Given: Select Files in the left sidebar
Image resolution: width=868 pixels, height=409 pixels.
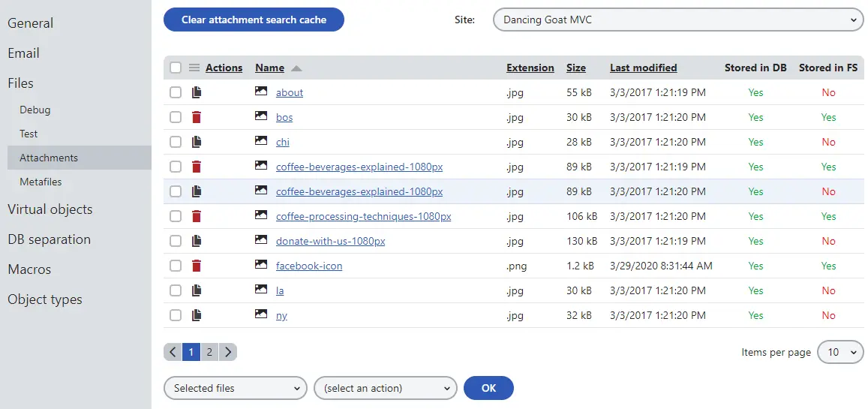Looking at the screenshot, I should [x=20, y=83].
